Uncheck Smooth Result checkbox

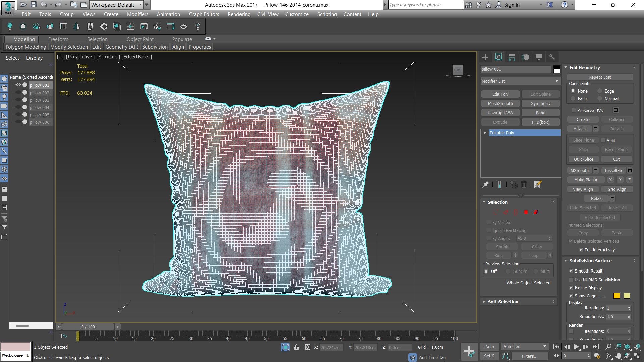pos(571,271)
